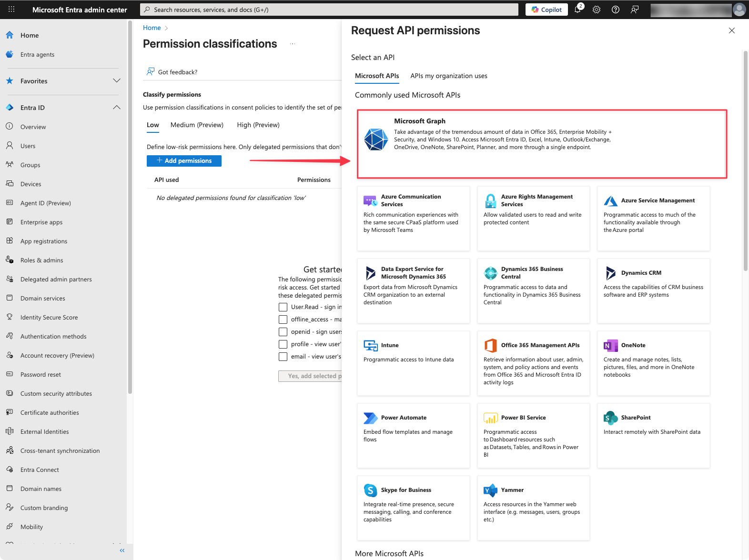Open the Copilot button

(547, 10)
